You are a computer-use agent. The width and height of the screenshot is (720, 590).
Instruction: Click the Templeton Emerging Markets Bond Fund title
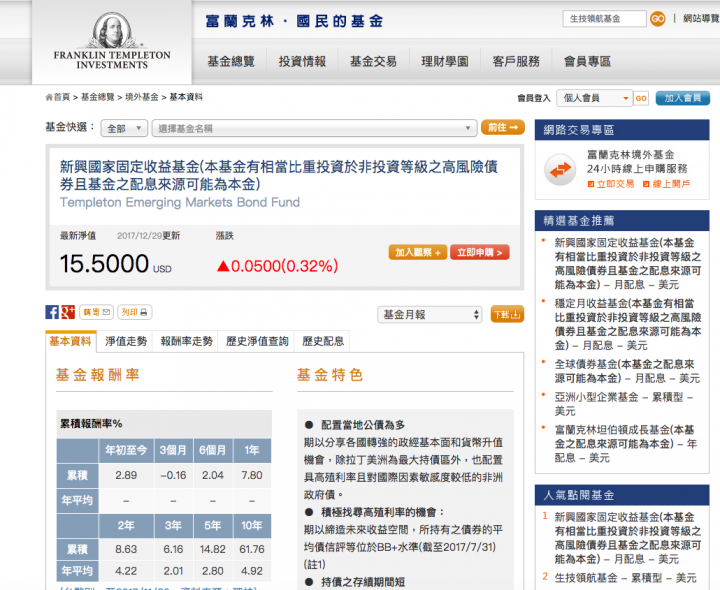(180, 202)
